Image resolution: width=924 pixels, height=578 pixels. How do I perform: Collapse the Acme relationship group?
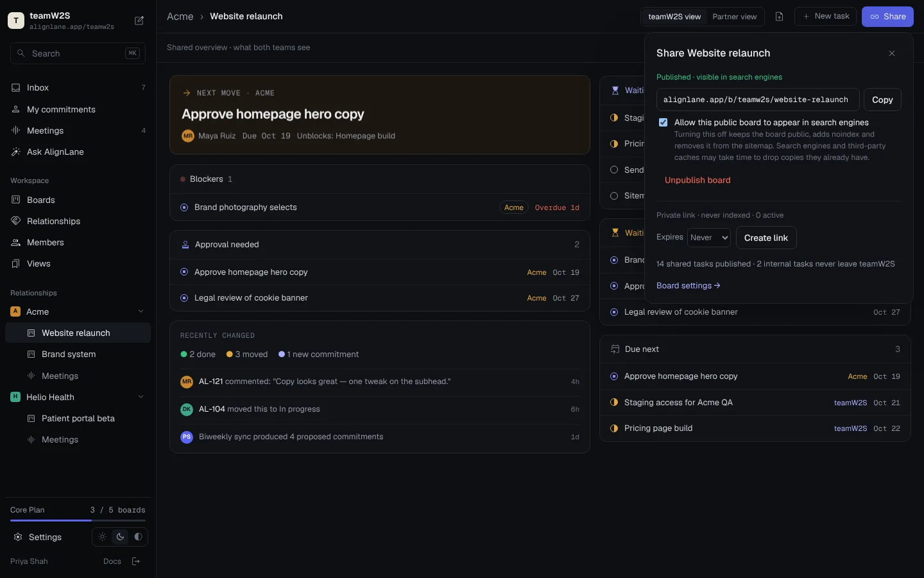tap(141, 311)
